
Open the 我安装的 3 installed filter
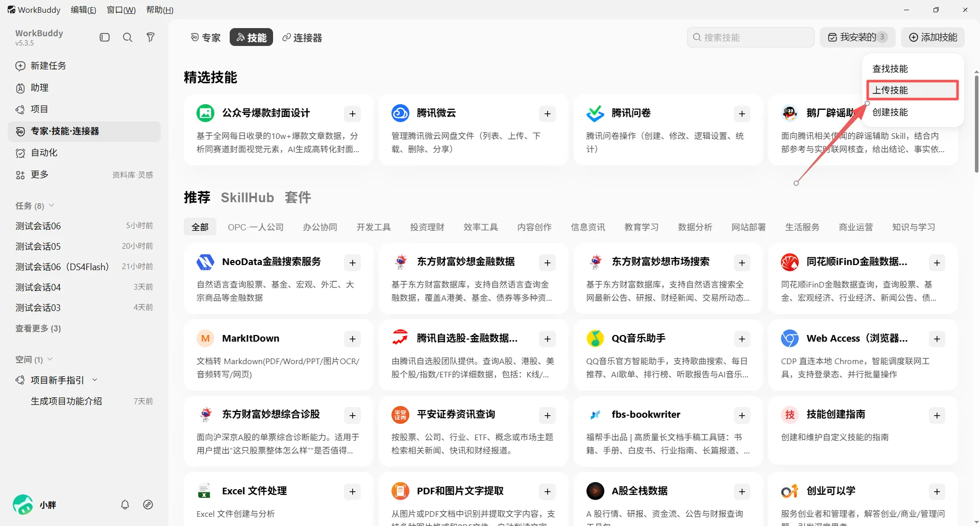point(857,37)
